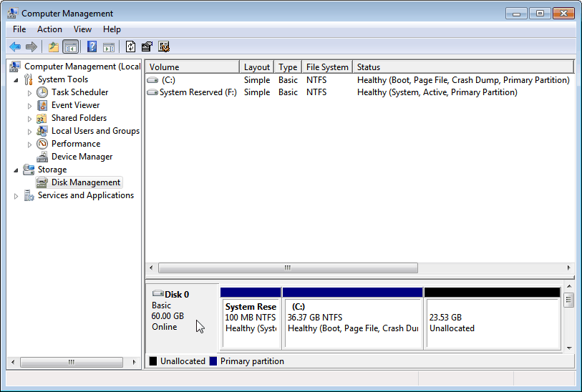Click the disk view scroll-up arrow
Screen dimensions: 582x392
coord(569,286)
